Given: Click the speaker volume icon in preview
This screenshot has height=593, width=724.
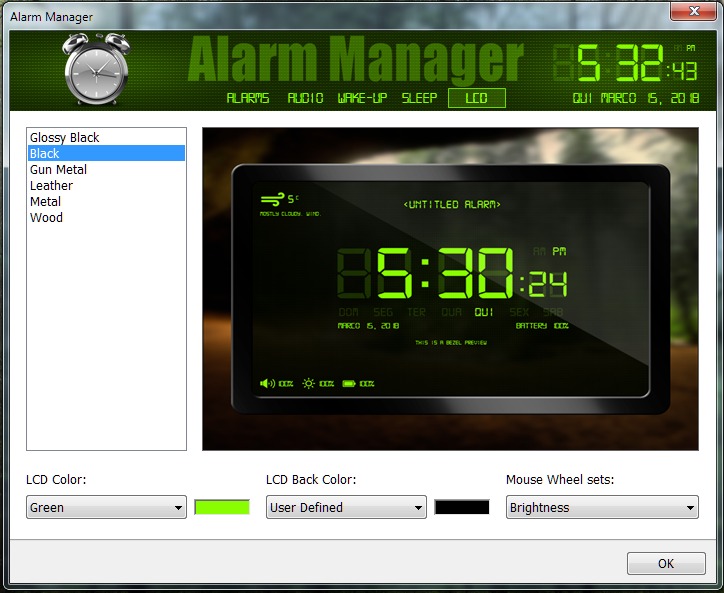Looking at the screenshot, I should pyautogui.click(x=267, y=383).
